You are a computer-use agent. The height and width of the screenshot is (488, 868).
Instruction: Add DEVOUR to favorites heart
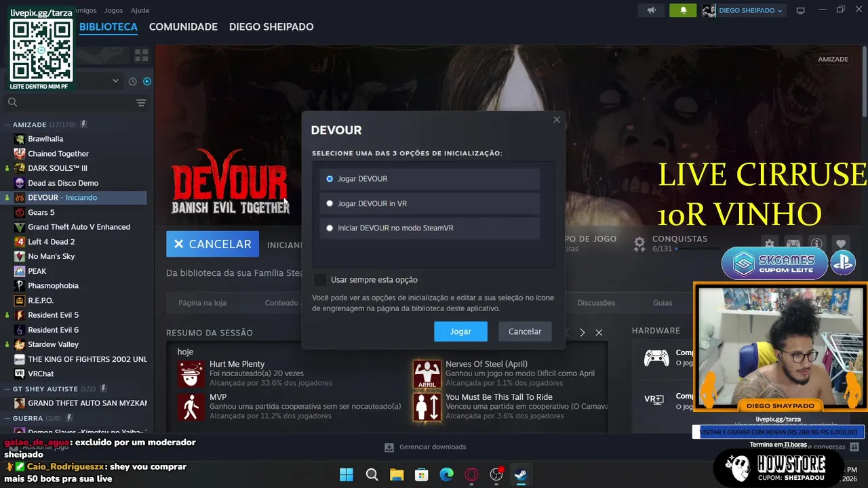pos(841,244)
